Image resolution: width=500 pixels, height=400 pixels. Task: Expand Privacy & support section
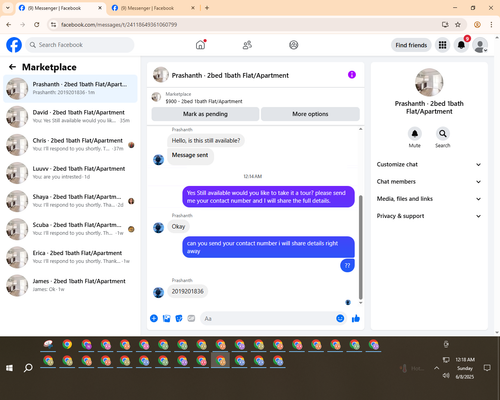pos(429,216)
